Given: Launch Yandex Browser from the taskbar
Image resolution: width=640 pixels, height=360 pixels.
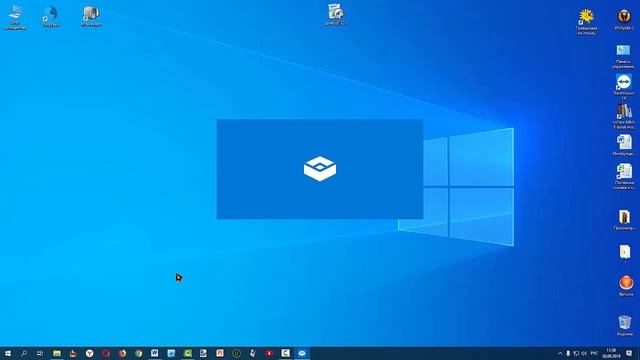Looking at the screenshot, I should coord(89,353).
